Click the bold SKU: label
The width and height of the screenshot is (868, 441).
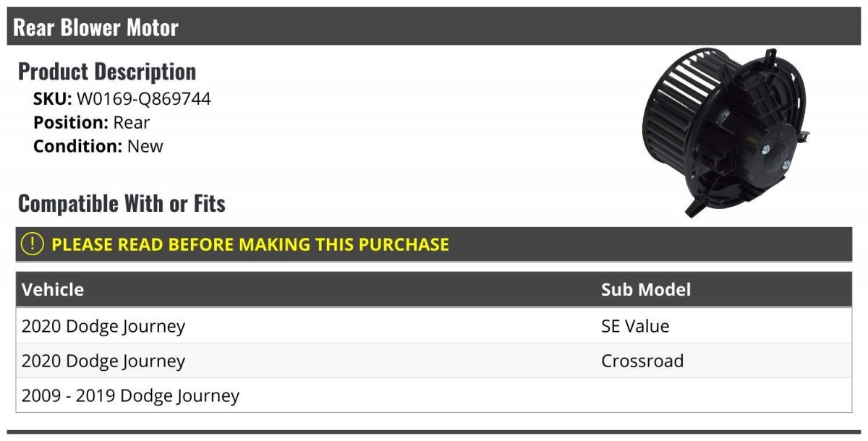pyautogui.click(x=52, y=99)
